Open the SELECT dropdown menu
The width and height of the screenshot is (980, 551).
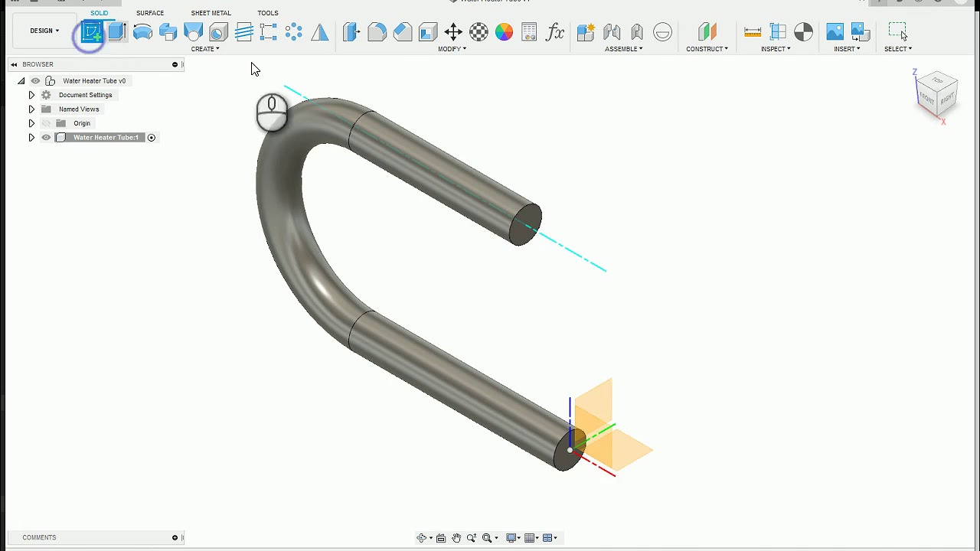pos(897,49)
